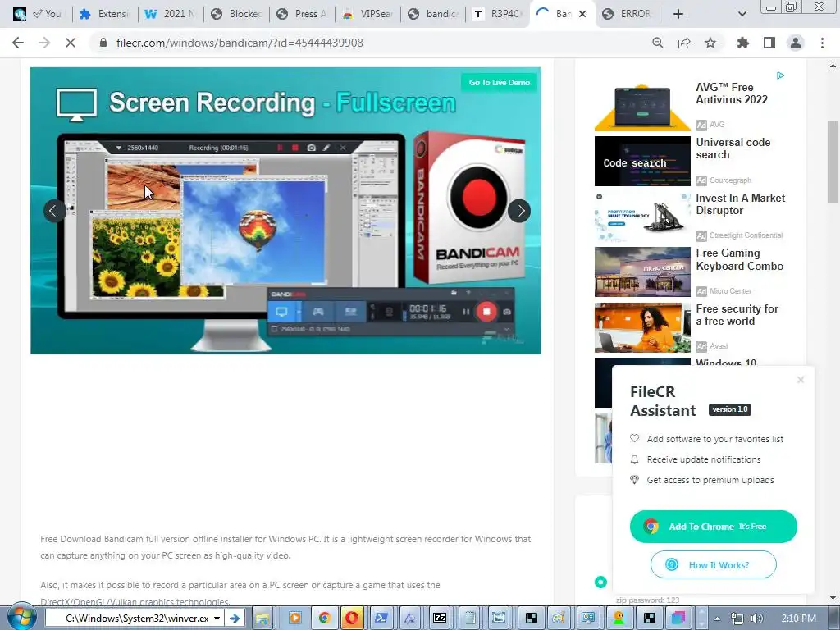840x630 pixels.
Task: Close the FileCR Assistant popup
Action: [x=801, y=380]
